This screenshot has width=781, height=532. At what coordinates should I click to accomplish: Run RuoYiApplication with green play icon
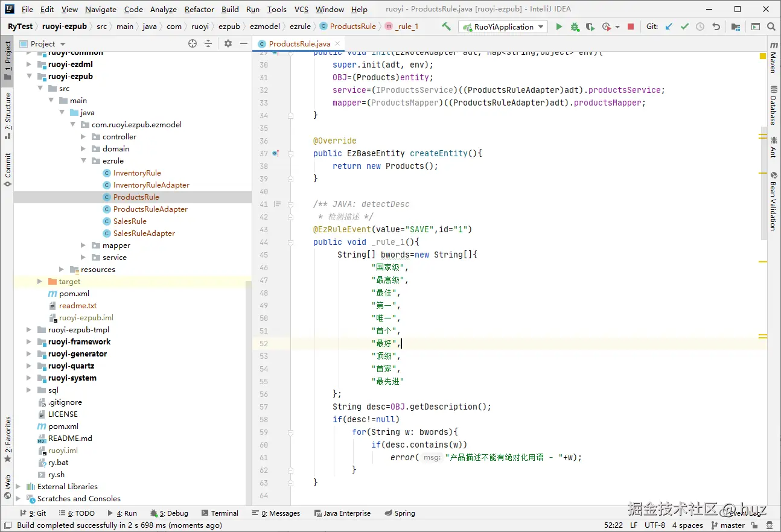click(x=559, y=27)
